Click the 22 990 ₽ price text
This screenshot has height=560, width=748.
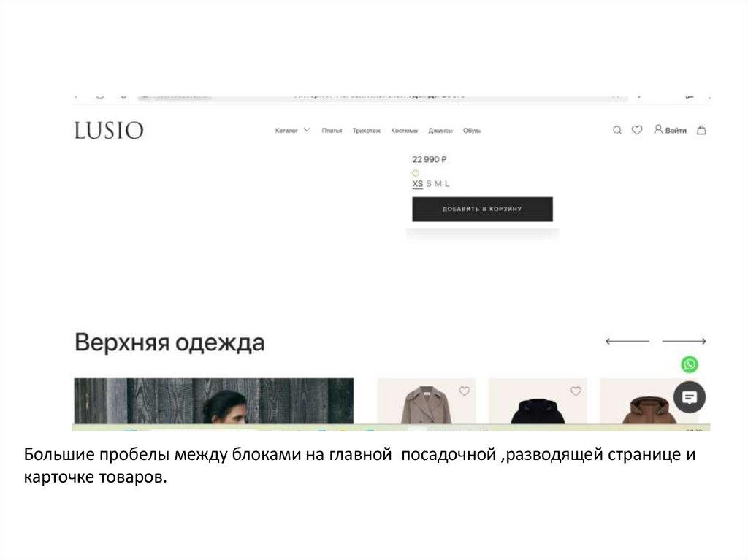pyautogui.click(x=430, y=159)
